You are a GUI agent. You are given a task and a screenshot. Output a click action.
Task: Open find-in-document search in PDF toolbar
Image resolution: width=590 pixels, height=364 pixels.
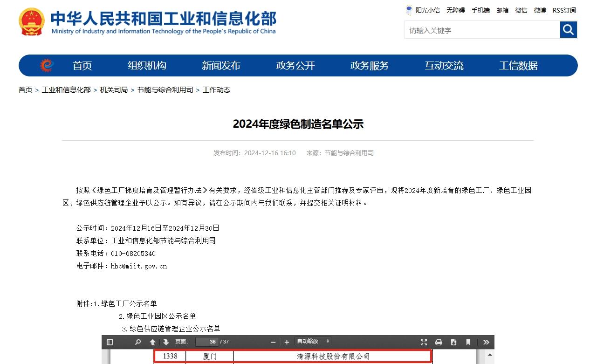137,342
